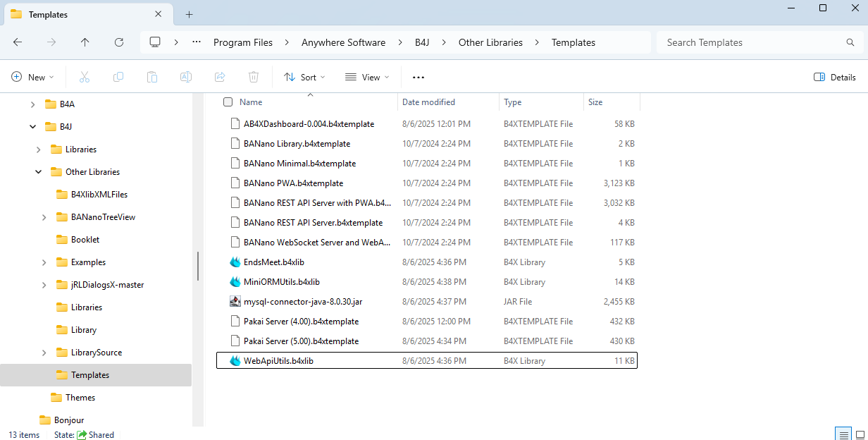Viewport: 868px width, 440px height.
Task: Refresh the Templates folder view
Action: (x=119, y=42)
